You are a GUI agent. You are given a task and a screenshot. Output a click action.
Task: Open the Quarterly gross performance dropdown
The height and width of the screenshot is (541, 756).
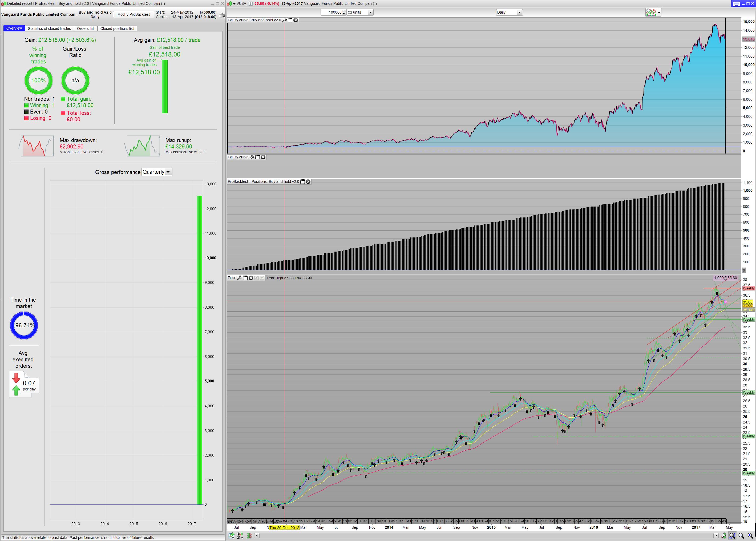pos(168,172)
